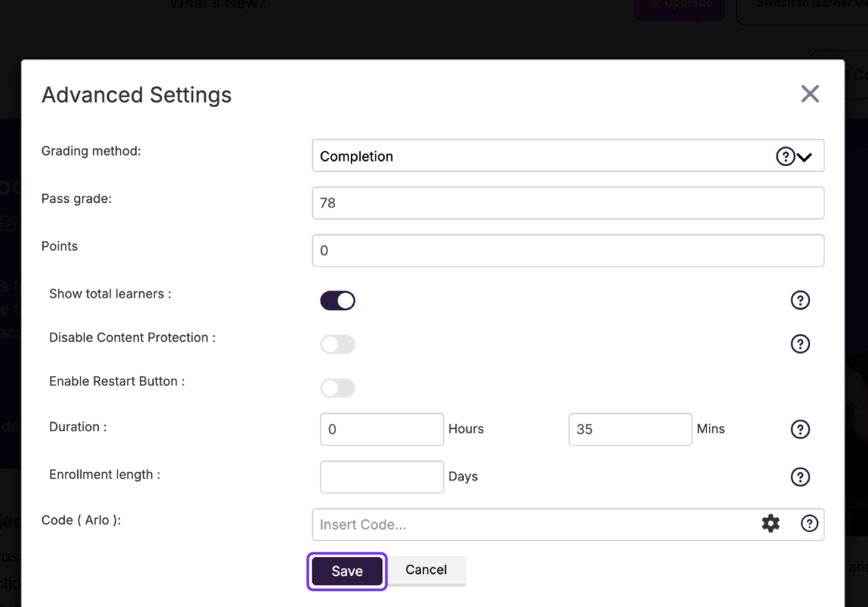Click the Pass grade field
This screenshot has width=868, height=607.
568,203
